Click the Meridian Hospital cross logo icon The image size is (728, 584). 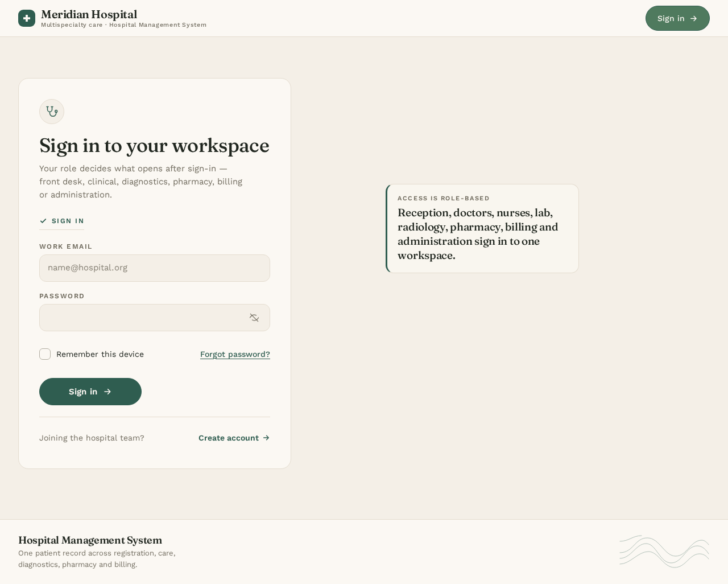[27, 18]
